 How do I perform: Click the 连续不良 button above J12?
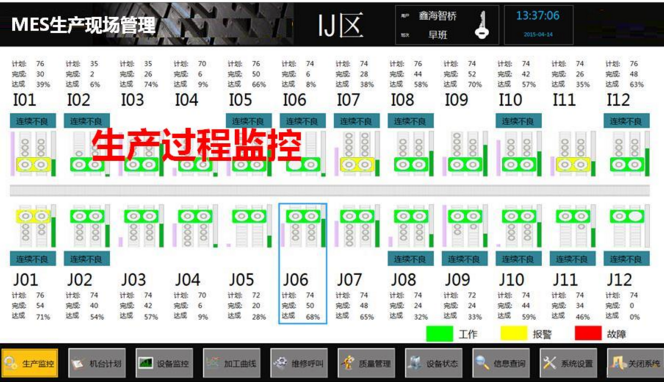pos(626,259)
